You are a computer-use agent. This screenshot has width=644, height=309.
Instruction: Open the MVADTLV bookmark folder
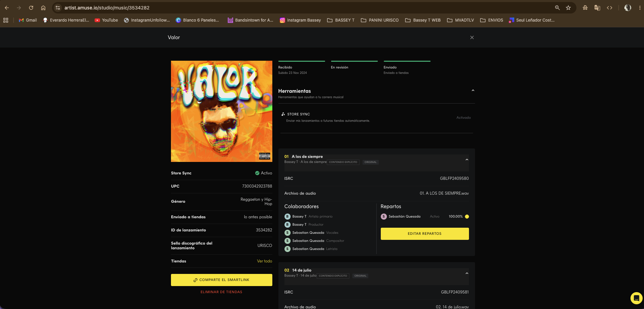click(x=461, y=20)
